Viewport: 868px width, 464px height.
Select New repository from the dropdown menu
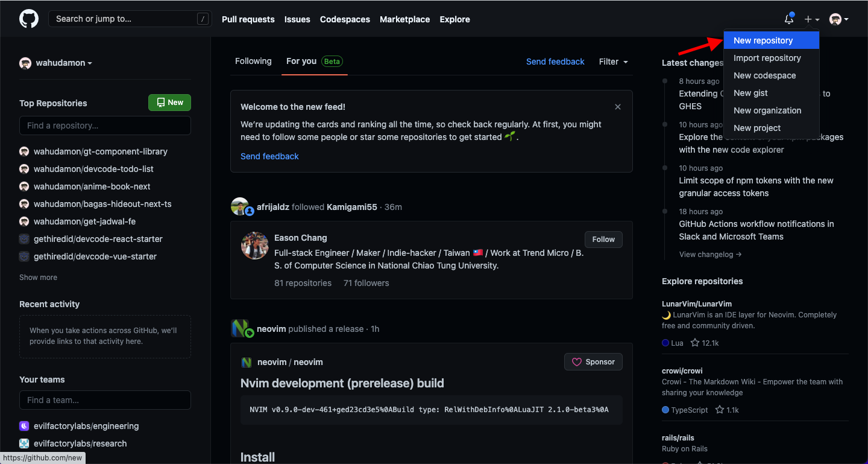pyautogui.click(x=772, y=40)
